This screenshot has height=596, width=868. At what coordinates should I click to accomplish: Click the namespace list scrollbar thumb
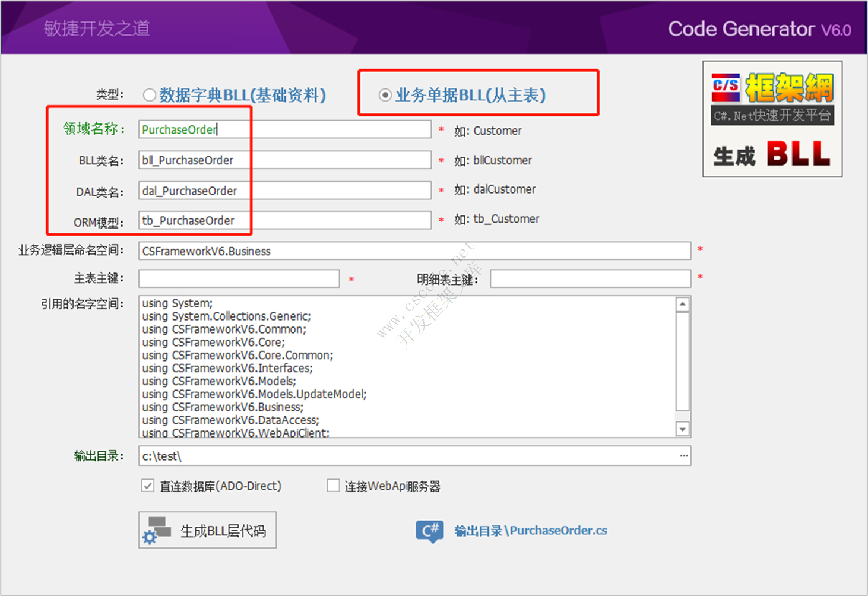(x=683, y=361)
